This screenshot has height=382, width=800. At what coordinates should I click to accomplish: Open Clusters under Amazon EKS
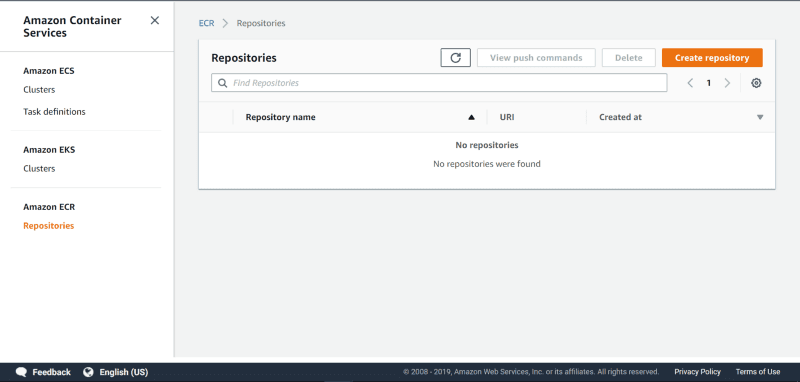tap(39, 169)
